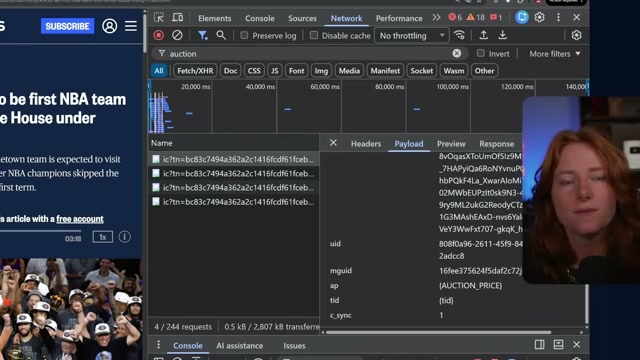Image resolution: width=640 pixels, height=360 pixels.
Task: Show more DevTools tabs chevron
Action: pos(436,18)
